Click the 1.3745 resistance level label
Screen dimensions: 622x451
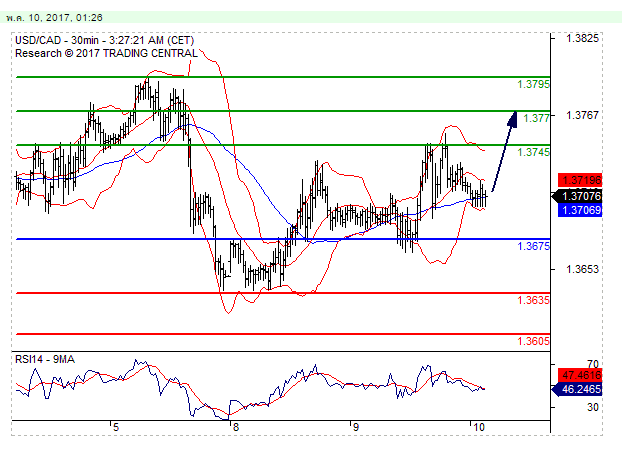coord(534,152)
